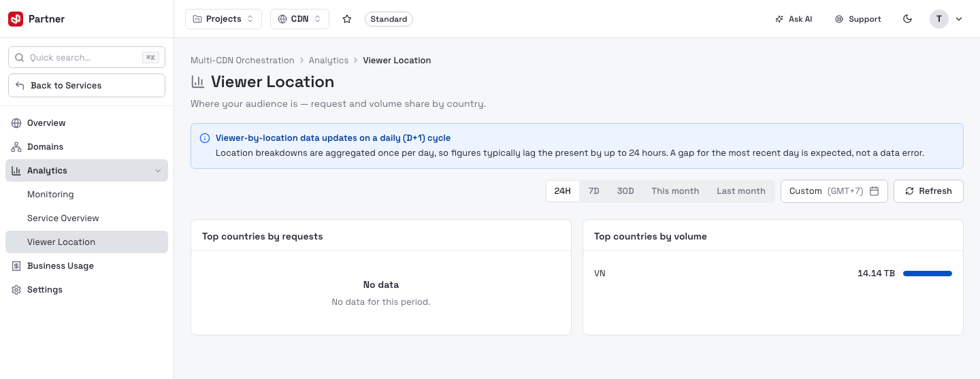Click the Ask AI sparkle icon

(x=779, y=19)
